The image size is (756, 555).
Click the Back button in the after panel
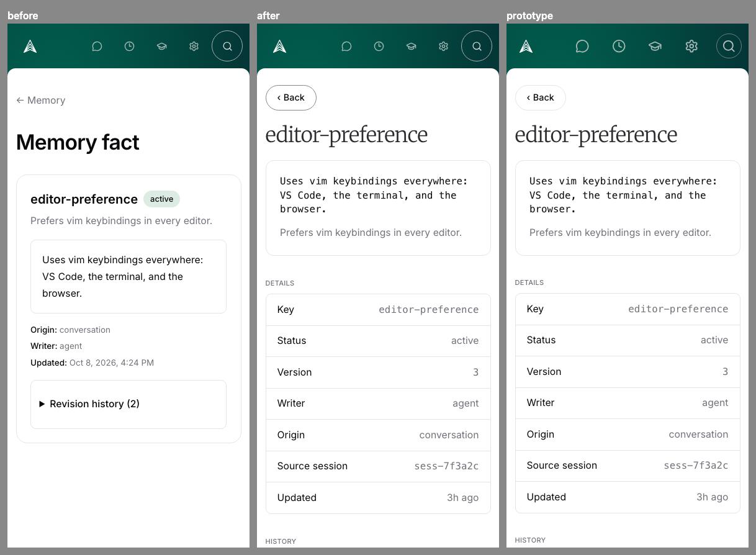coord(291,97)
